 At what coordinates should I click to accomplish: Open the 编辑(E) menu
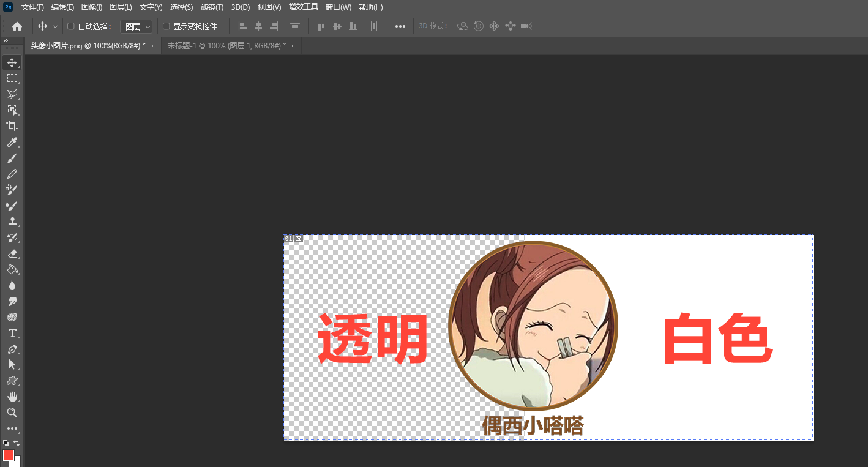click(62, 7)
